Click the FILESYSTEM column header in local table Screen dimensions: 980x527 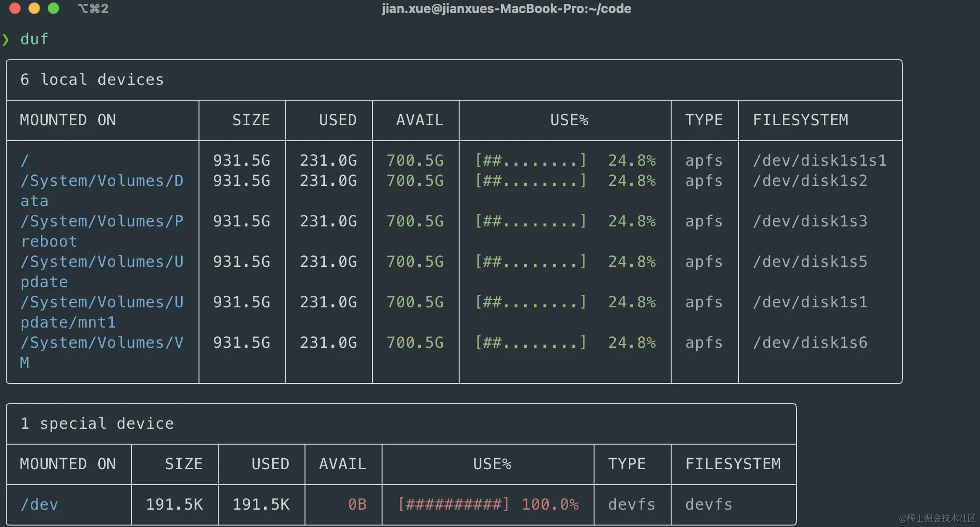(800, 120)
